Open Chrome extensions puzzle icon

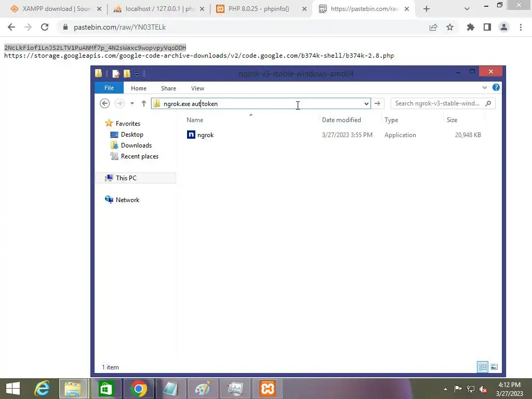(x=470, y=27)
